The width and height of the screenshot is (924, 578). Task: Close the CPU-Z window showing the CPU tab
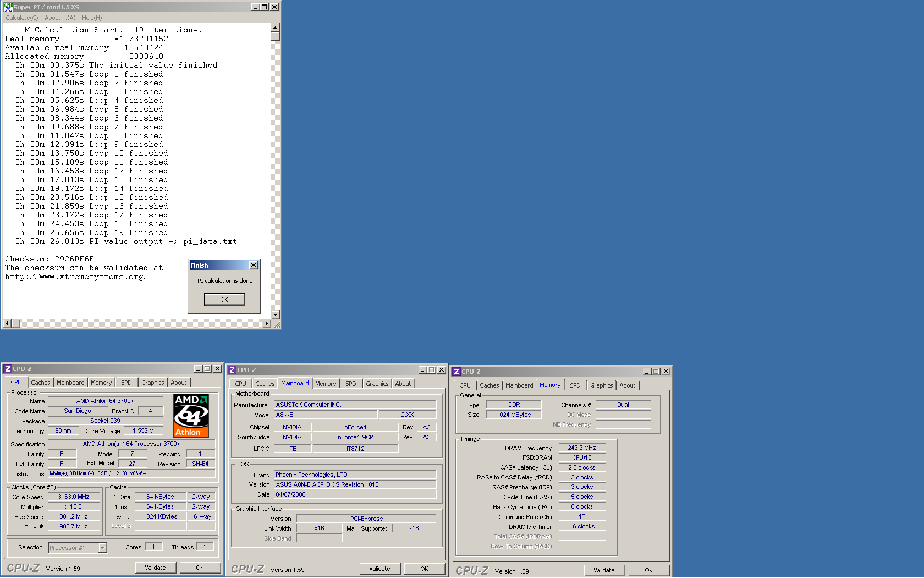pyautogui.click(x=217, y=369)
